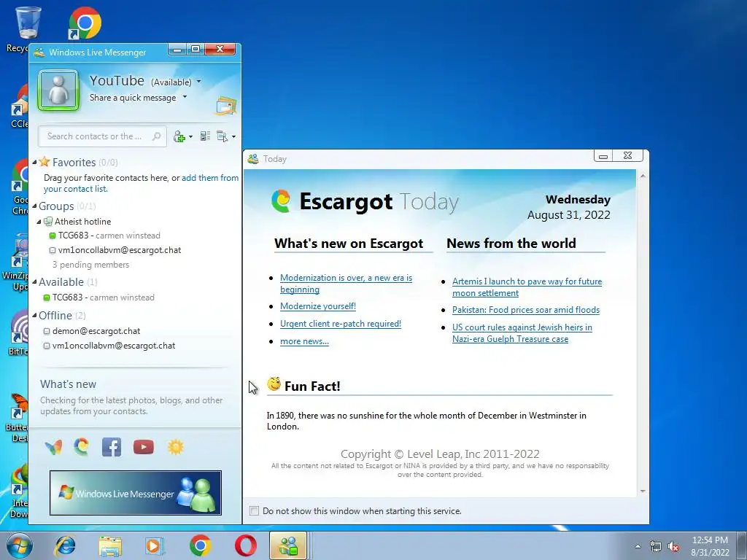Collapse the Groups section
This screenshot has height=560, width=747.
[34, 206]
